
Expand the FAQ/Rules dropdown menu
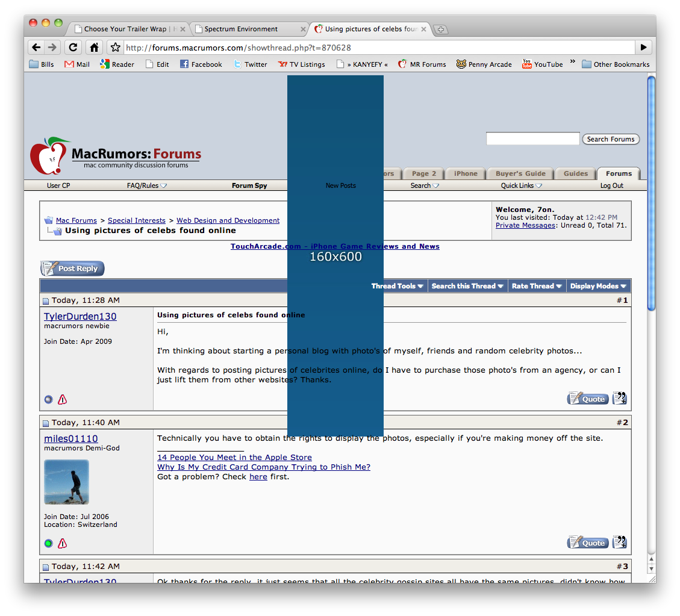pyautogui.click(x=146, y=185)
